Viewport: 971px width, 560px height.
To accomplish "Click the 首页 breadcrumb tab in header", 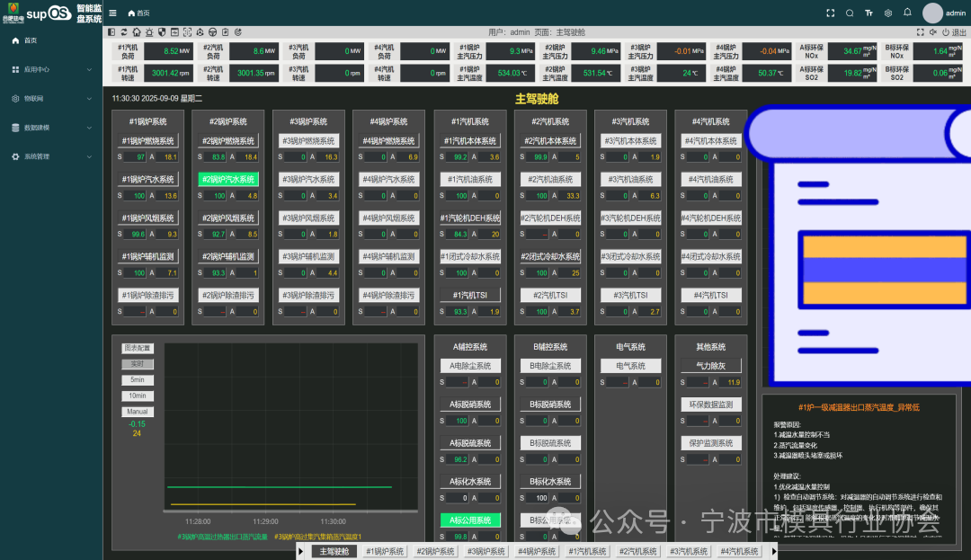I will pos(138,13).
